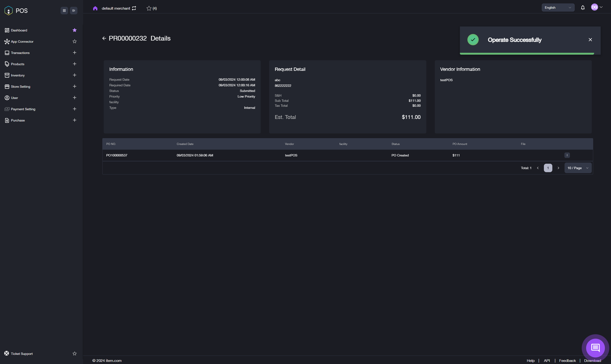Open Store Setting in the sidebar

(x=20, y=87)
